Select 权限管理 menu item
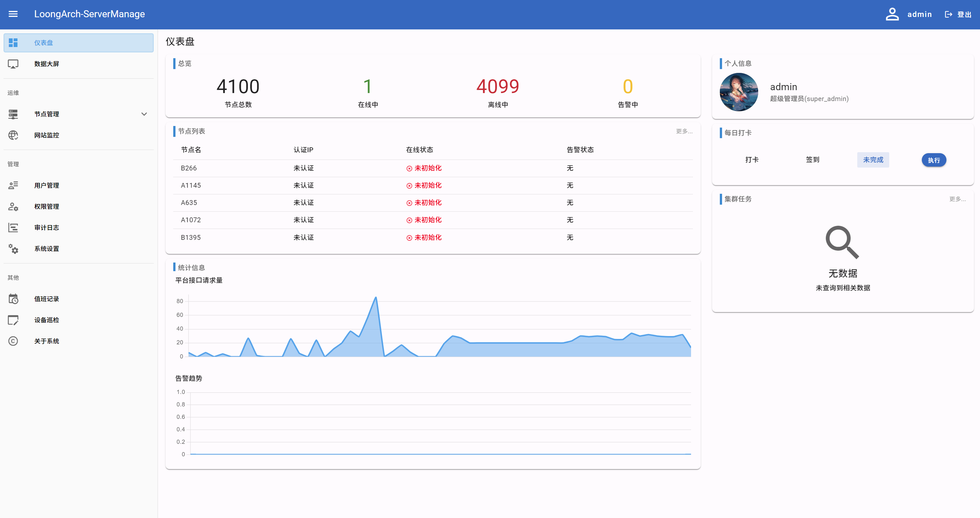Image resolution: width=980 pixels, height=518 pixels. pos(46,206)
